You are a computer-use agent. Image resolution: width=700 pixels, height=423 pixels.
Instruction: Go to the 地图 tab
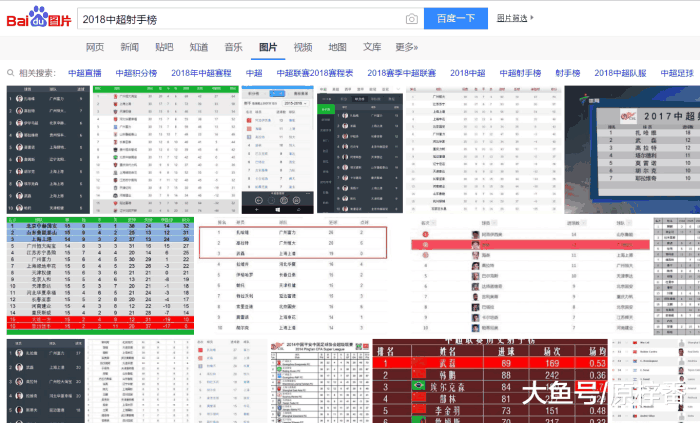pos(337,47)
